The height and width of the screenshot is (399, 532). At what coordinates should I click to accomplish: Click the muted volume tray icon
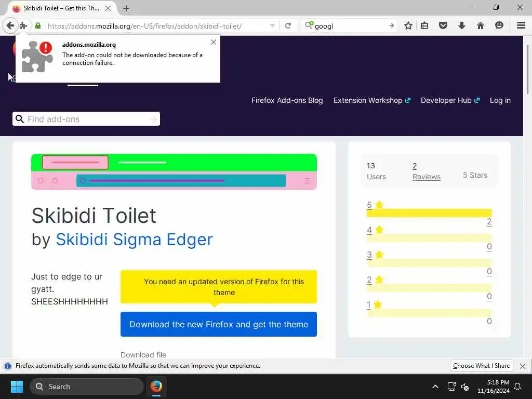465,387
